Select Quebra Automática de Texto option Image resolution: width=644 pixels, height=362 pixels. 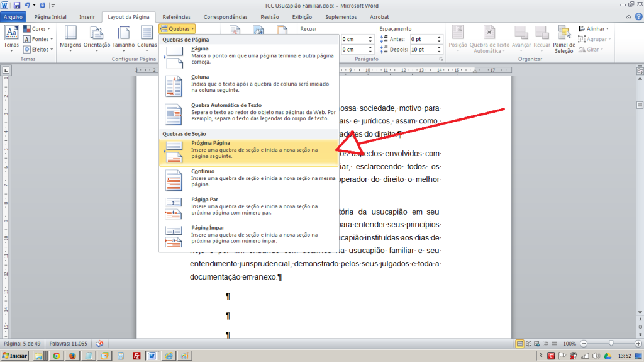[x=249, y=114]
